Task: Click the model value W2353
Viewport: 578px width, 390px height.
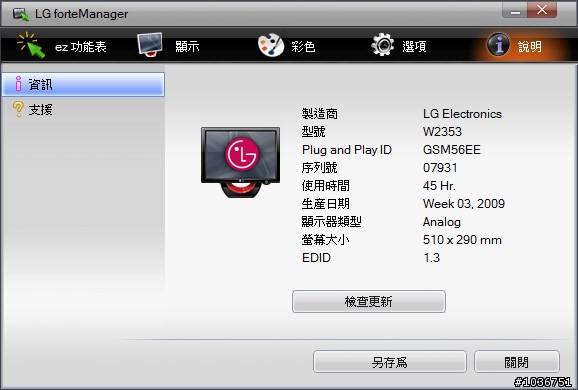Action: pos(442,132)
